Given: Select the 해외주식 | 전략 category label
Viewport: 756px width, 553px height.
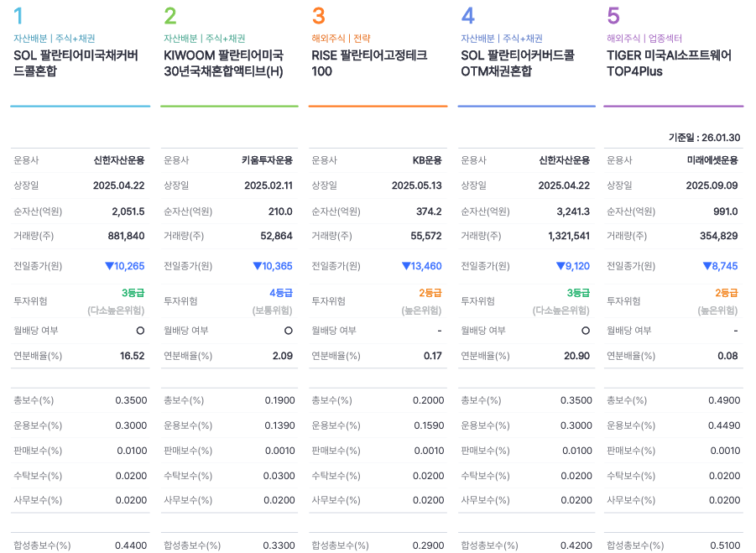Looking at the screenshot, I should pyautogui.click(x=341, y=39).
